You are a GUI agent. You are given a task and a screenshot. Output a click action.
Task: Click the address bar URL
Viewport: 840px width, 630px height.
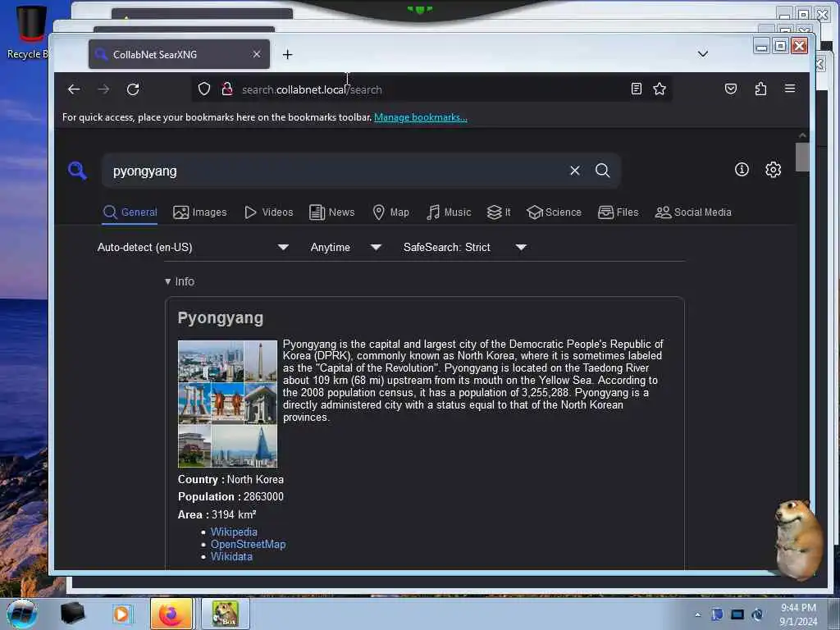312,89
